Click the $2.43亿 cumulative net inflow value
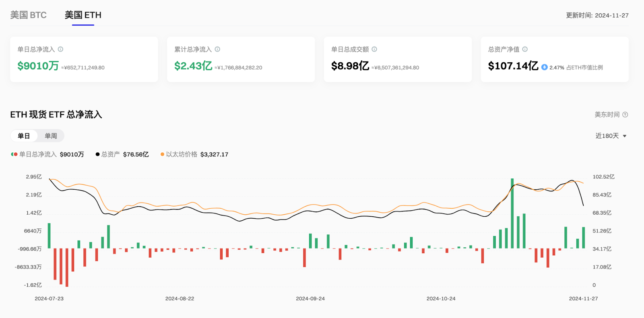644x318 pixels. click(193, 66)
